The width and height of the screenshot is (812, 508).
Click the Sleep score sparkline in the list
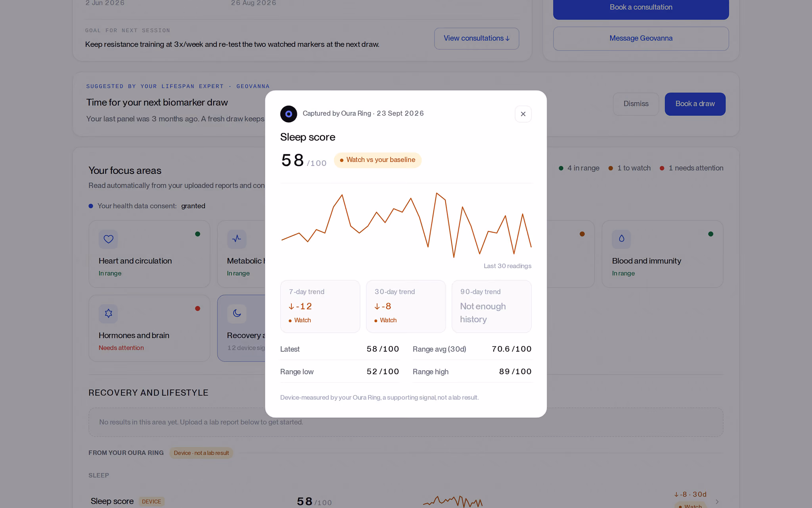[453, 501]
